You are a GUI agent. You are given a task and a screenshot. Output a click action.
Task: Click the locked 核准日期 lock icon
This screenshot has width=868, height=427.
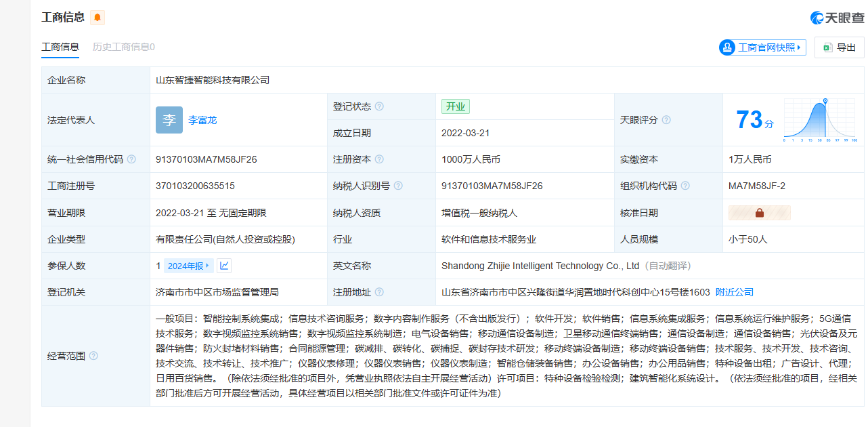(759, 213)
